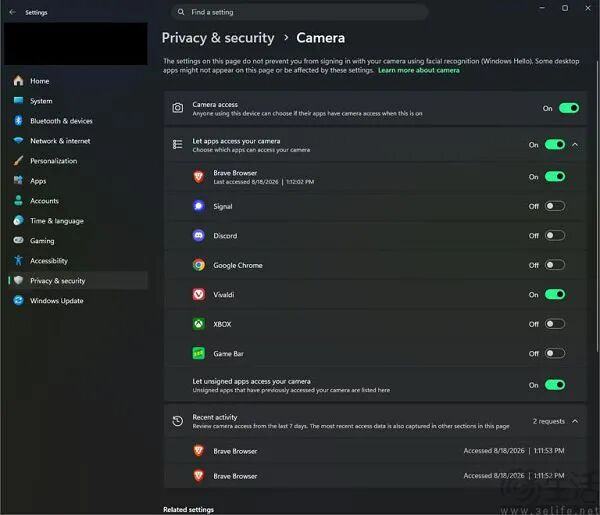Enable camera access for Game Bar
Image resolution: width=600 pixels, height=515 pixels.
[555, 353]
